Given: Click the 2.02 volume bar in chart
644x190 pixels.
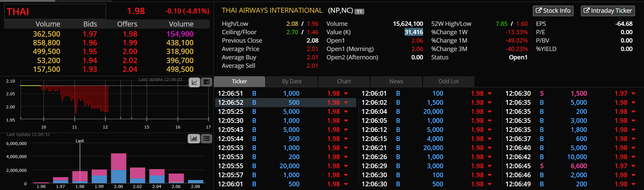Looking at the screenshot, I should pyautogui.click(x=138, y=175).
